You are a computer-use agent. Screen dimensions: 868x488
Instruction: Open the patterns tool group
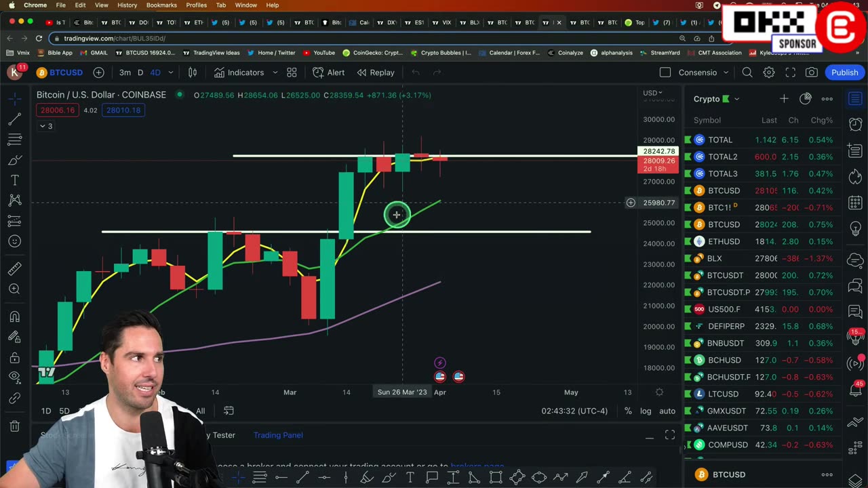click(x=14, y=201)
